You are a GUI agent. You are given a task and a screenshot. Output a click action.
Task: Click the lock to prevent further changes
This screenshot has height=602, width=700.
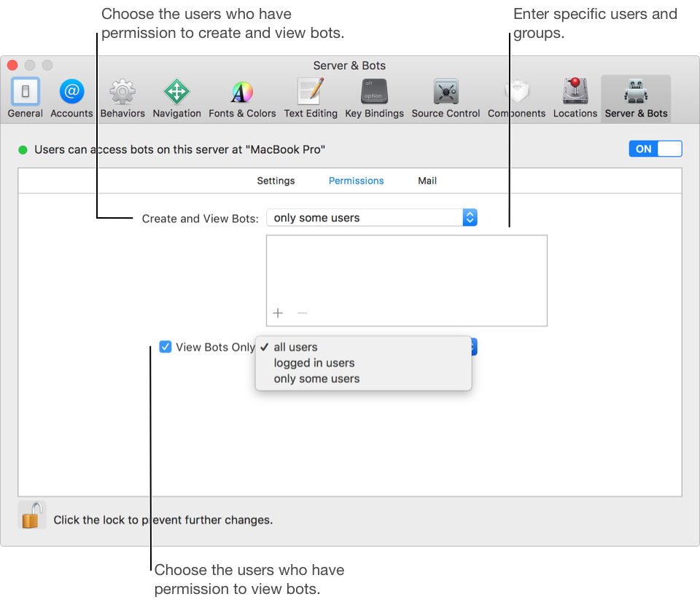pos(31,515)
